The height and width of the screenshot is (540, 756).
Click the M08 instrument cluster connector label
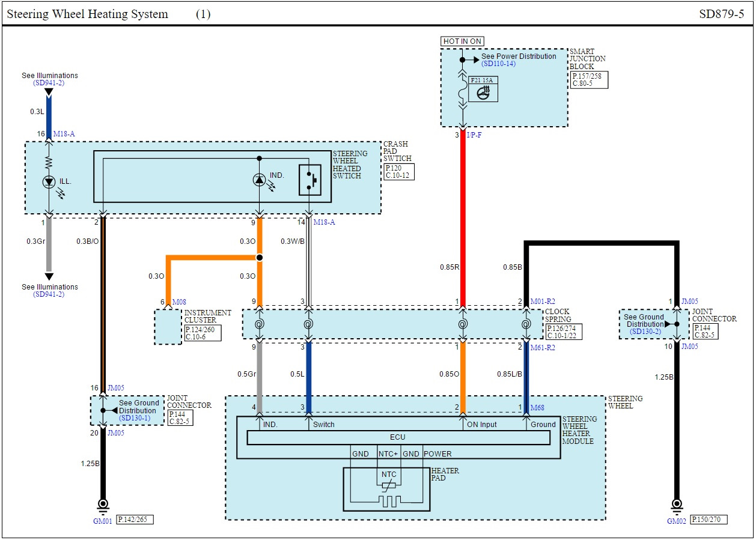coord(179,302)
